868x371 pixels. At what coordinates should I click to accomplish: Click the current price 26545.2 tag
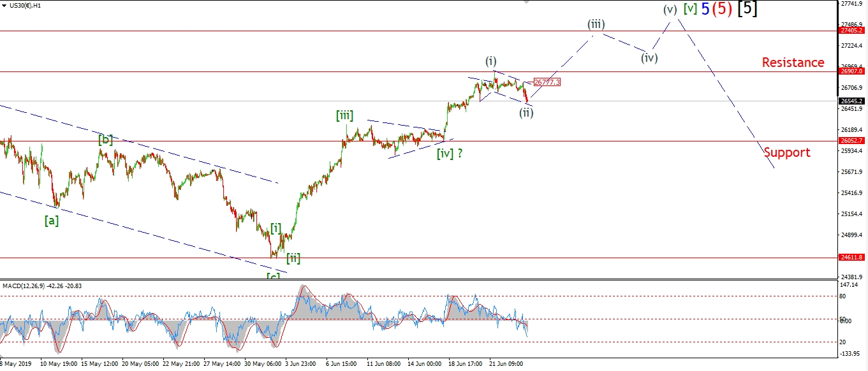point(852,101)
